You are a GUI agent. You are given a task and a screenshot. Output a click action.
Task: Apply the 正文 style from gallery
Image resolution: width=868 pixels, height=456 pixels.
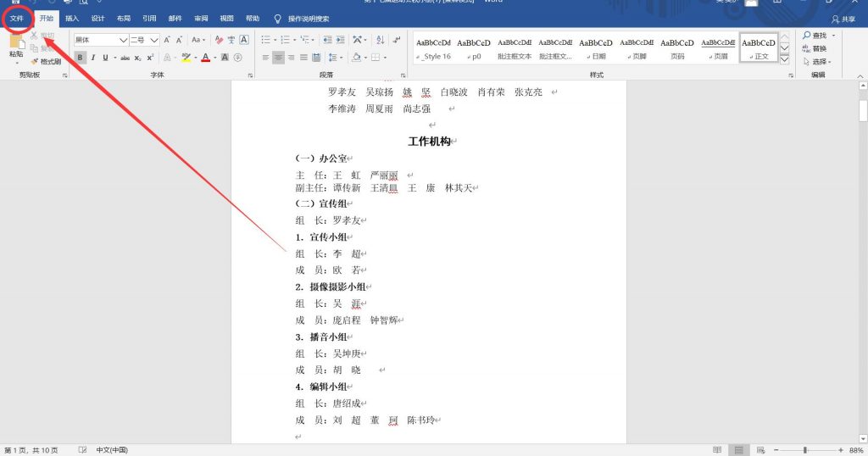(x=759, y=48)
